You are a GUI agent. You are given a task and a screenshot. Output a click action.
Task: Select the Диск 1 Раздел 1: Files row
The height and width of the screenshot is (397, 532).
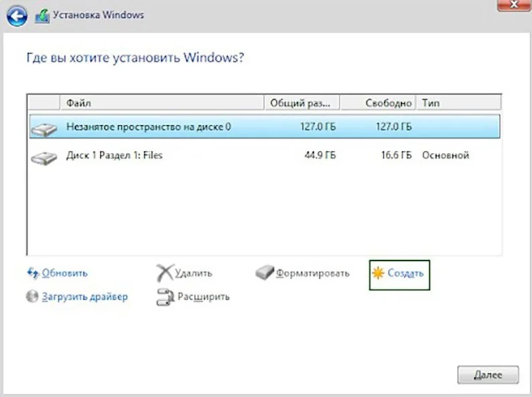tap(264, 156)
